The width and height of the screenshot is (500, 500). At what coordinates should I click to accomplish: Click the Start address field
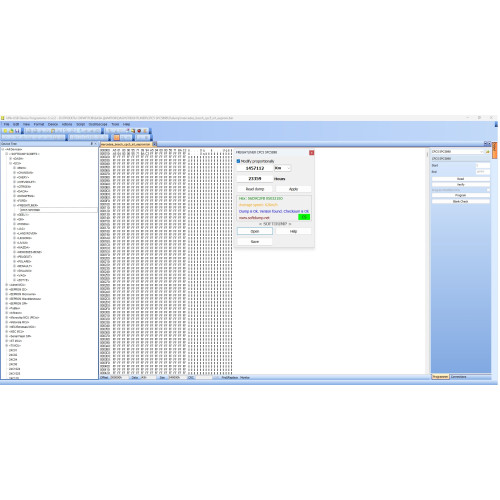483,165
